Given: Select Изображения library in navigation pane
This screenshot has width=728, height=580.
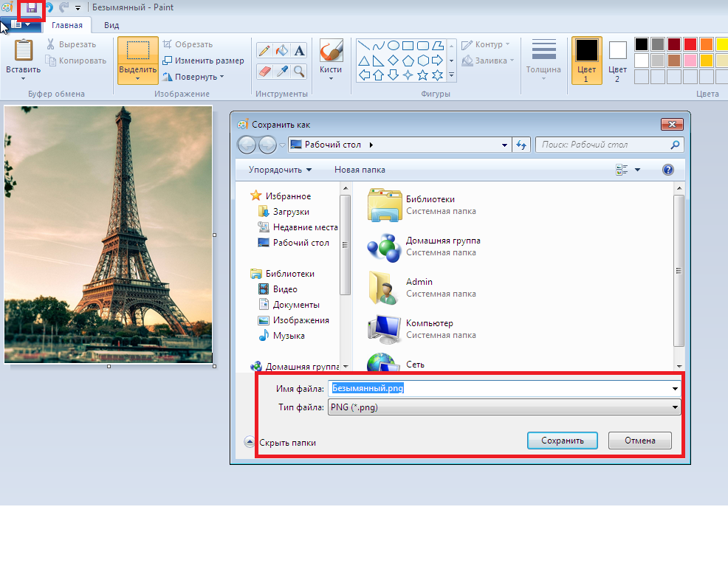Looking at the screenshot, I should [x=293, y=320].
